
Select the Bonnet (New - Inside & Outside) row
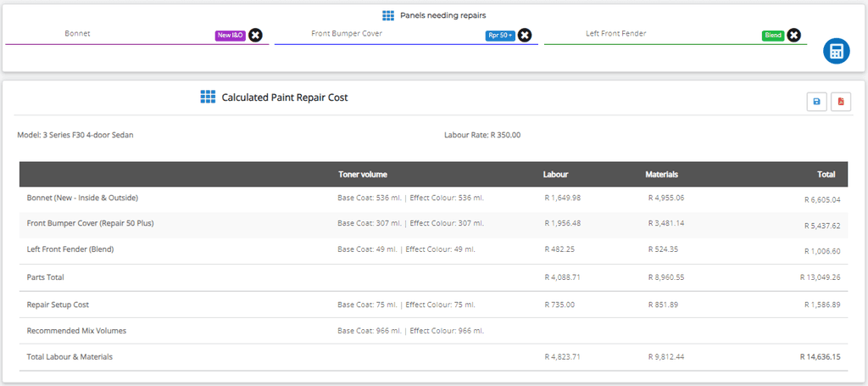(x=82, y=198)
